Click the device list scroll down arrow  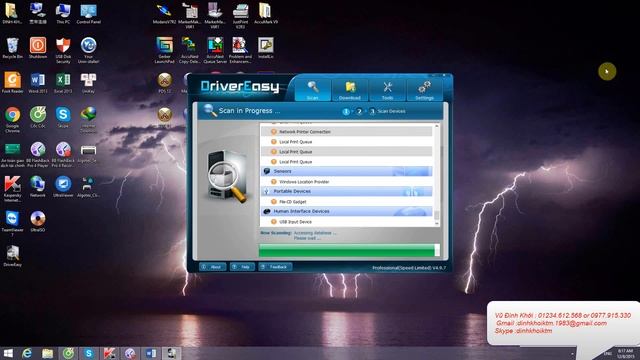pos(437,223)
